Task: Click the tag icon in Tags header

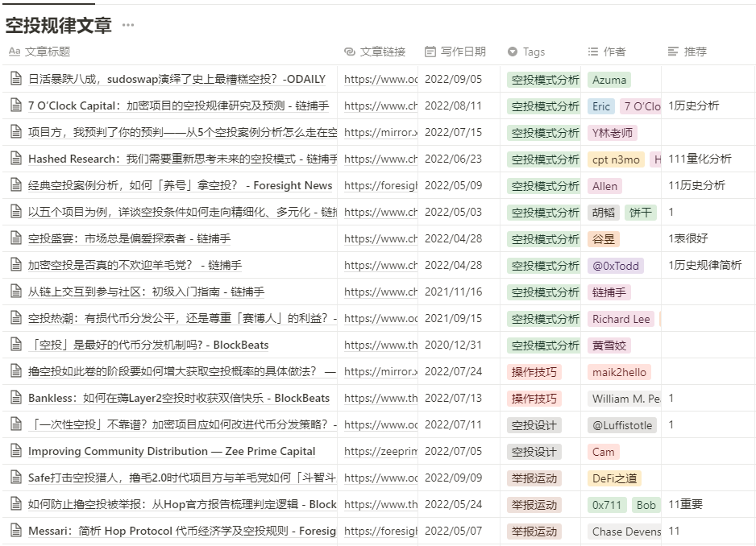Action: [513, 52]
